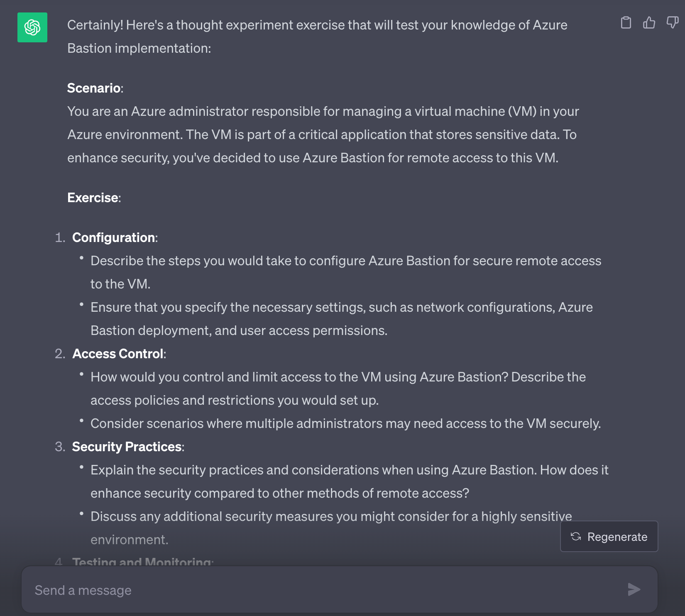Copy the response with the clipboard icon
The image size is (685, 616).
(x=626, y=22)
